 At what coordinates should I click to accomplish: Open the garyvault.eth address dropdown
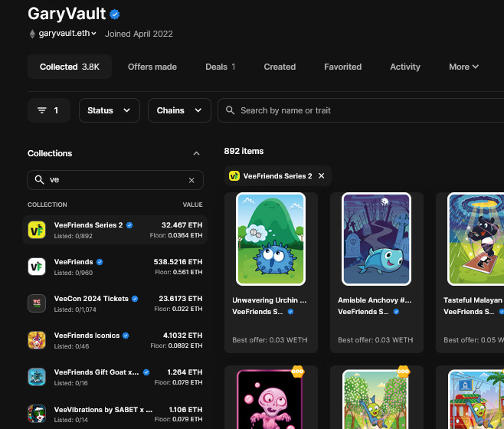click(67, 34)
